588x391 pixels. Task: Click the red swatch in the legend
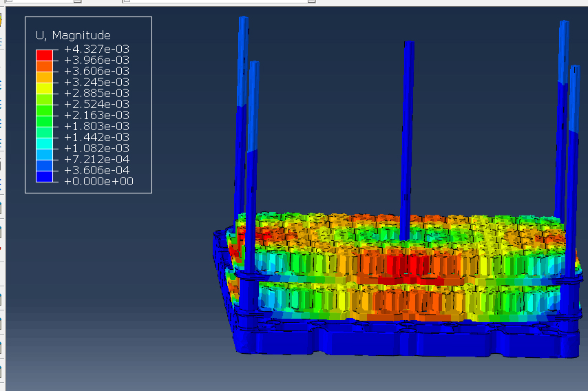(44, 54)
